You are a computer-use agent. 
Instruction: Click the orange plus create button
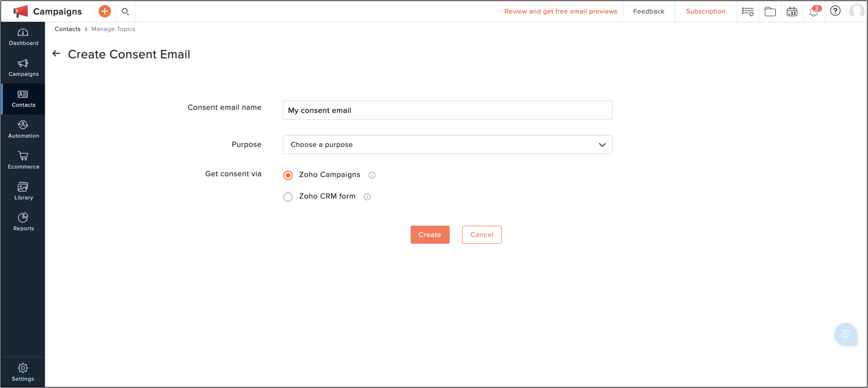coord(105,11)
